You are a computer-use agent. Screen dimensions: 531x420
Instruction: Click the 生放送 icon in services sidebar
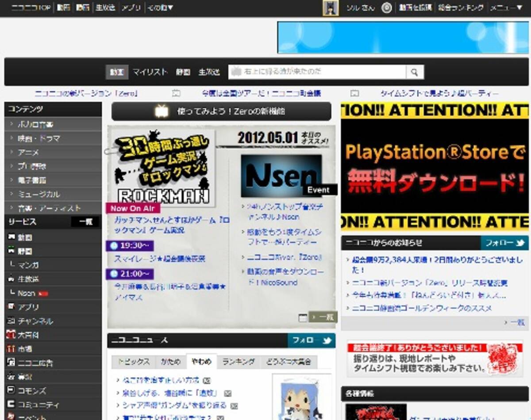[x=11, y=279]
